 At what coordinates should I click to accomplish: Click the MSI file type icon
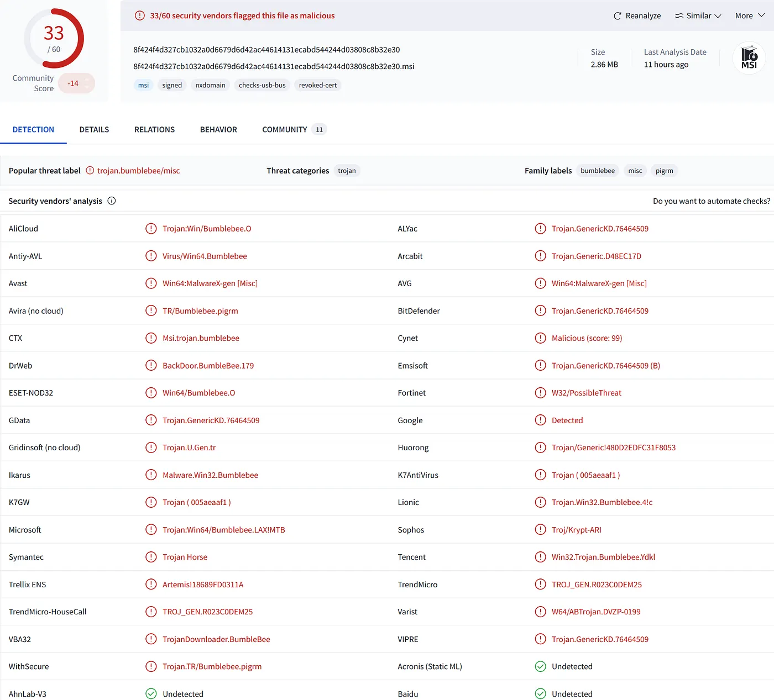tap(749, 57)
